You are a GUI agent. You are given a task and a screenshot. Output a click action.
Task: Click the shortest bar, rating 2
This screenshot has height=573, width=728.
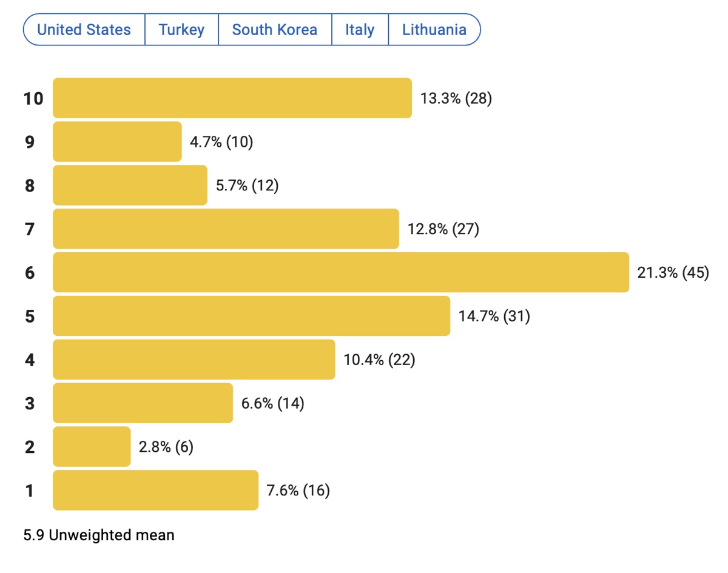click(x=92, y=447)
